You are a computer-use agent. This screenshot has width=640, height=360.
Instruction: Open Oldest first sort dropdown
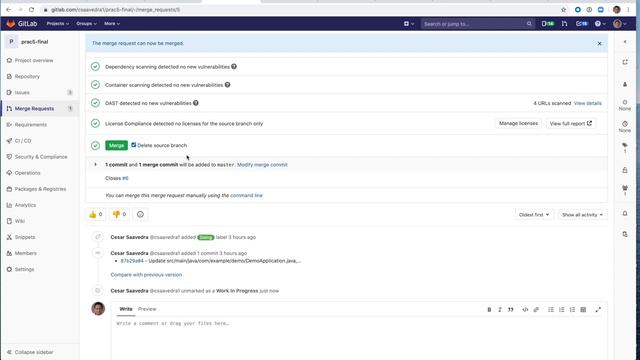click(x=534, y=215)
